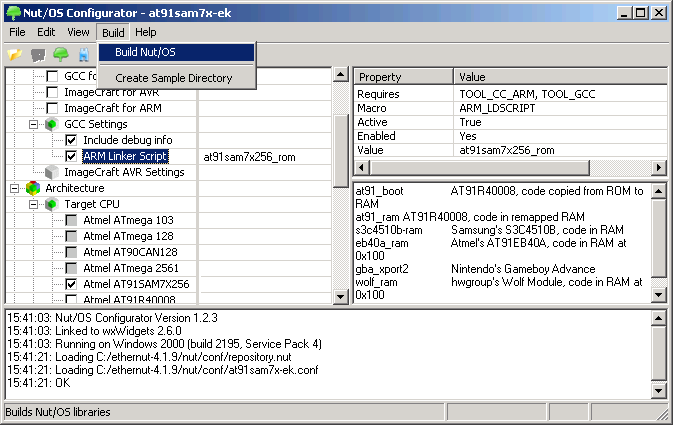Click the tree panel vertical scroll thumb
Viewport: 673px width, 425px height.
340,151
